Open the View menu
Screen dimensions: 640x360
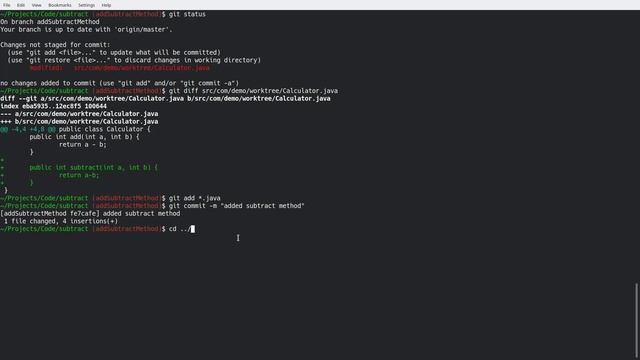point(36,5)
